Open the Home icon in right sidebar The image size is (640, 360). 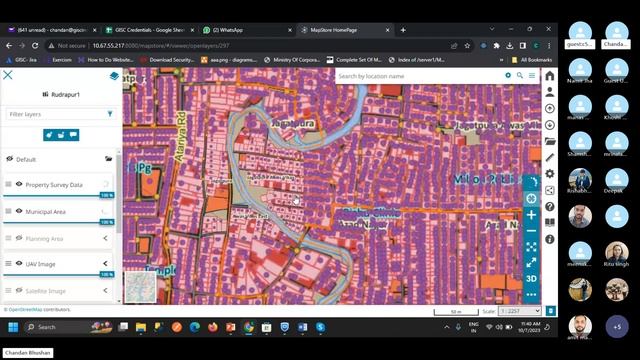point(550,76)
